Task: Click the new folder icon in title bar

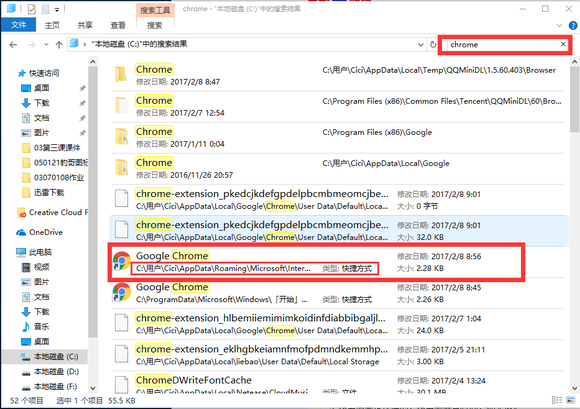Action: pyautogui.click(x=45, y=9)
